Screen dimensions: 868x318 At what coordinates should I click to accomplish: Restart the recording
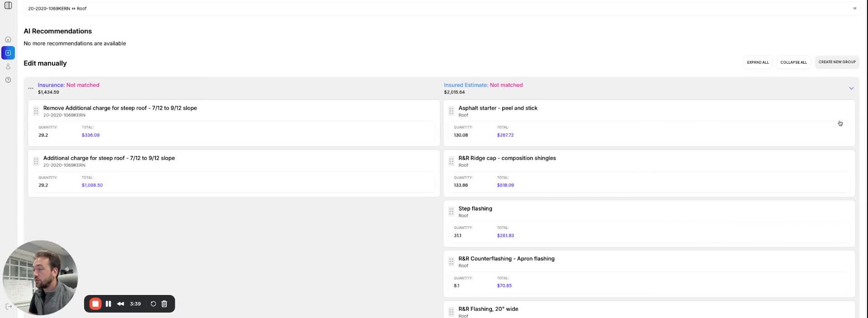point(153,304)
